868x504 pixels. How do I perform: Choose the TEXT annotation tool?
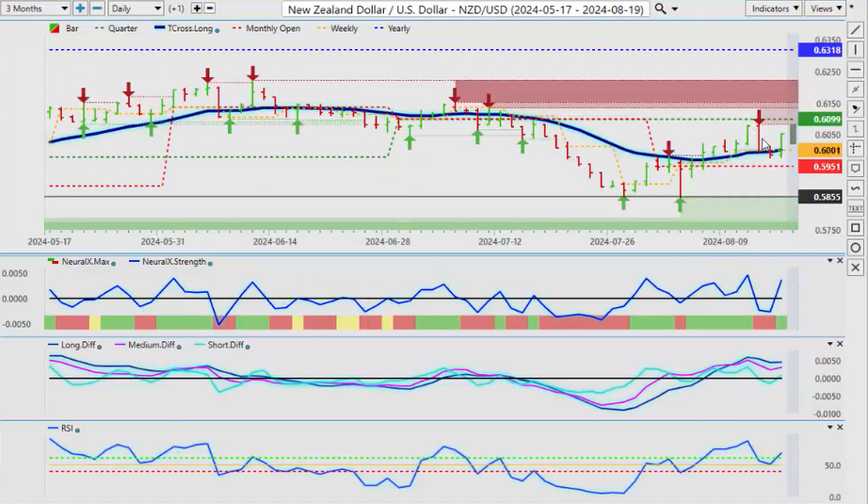[x=855, y=207]
